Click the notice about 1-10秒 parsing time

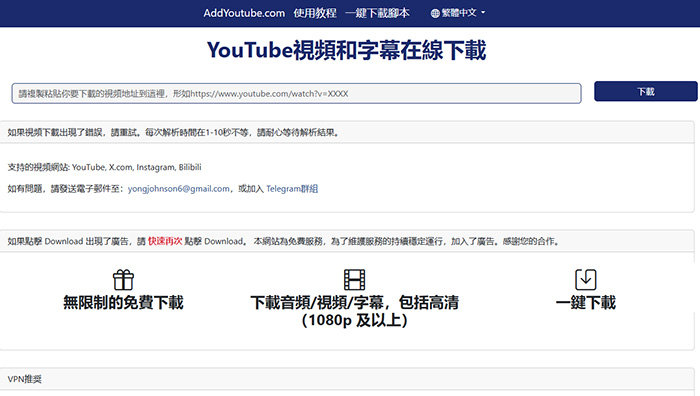pos(174,133)
